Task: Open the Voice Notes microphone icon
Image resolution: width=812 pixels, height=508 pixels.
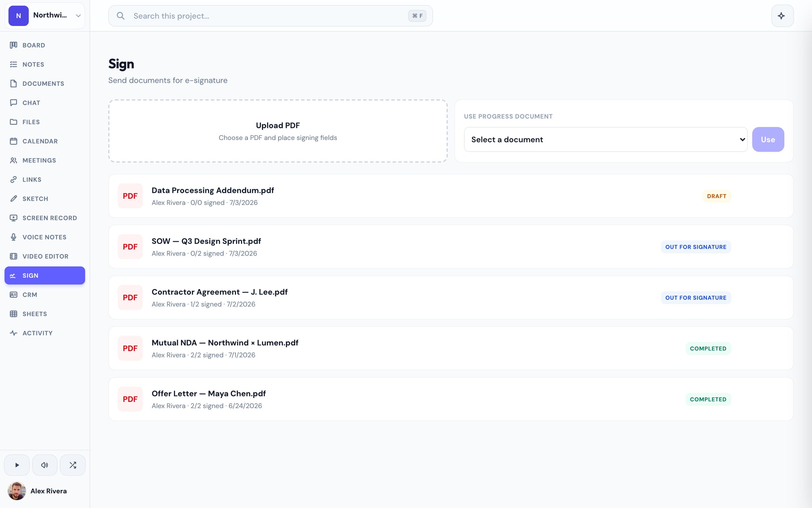Action: pos(14,237)
